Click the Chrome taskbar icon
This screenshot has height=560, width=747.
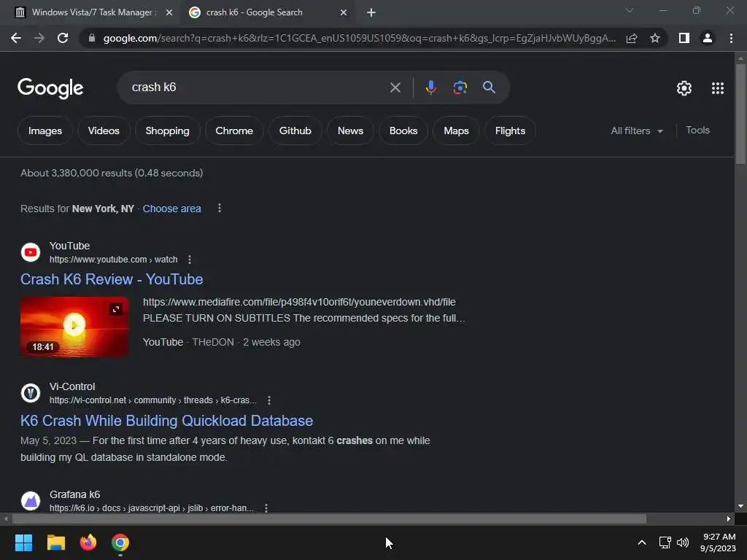120,542
